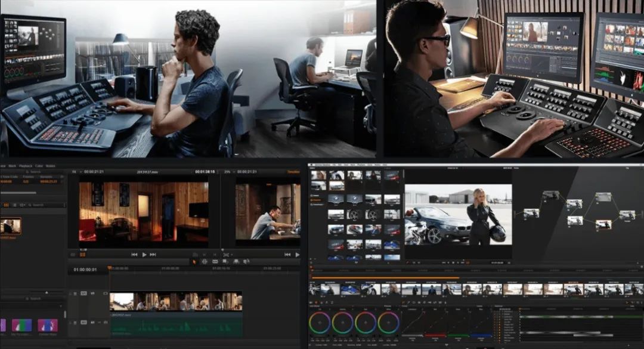
Task: Open the Mark menu
Action: tap(13, 166)
